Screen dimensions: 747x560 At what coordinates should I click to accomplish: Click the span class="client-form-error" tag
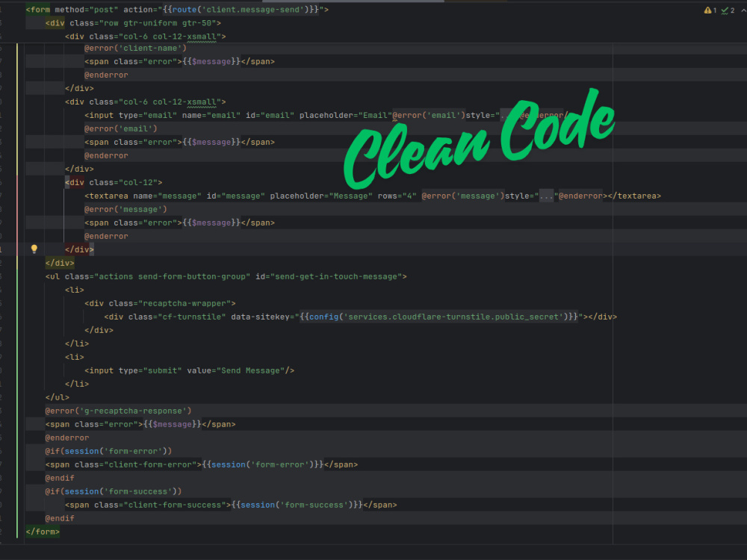coord(124,464)
